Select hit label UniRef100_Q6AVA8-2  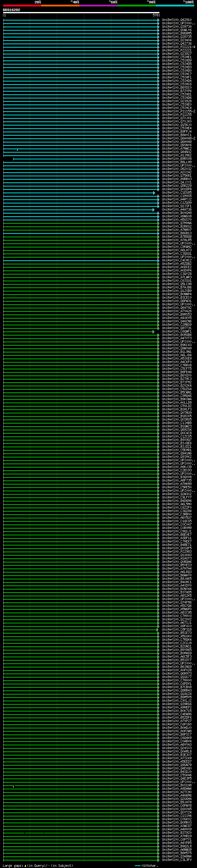click(x=179, y=138)
